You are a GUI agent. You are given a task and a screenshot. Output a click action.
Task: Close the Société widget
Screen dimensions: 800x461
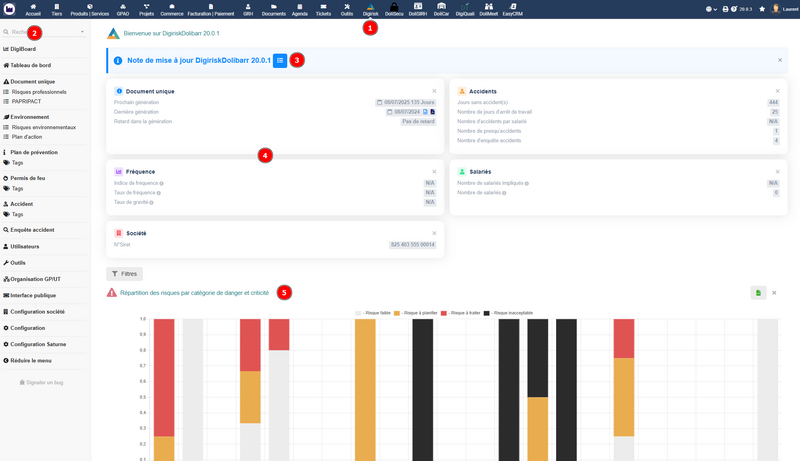click(x=434, y=234)
